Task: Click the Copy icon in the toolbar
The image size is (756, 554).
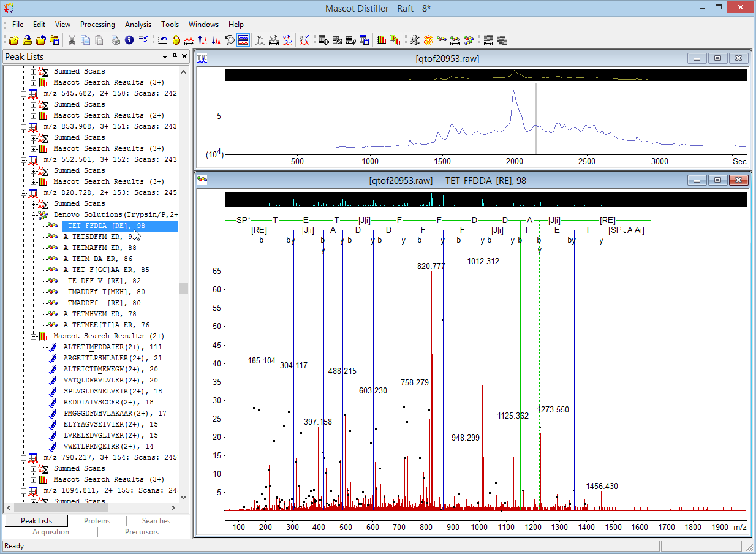Action: click(x=85, y=40)
